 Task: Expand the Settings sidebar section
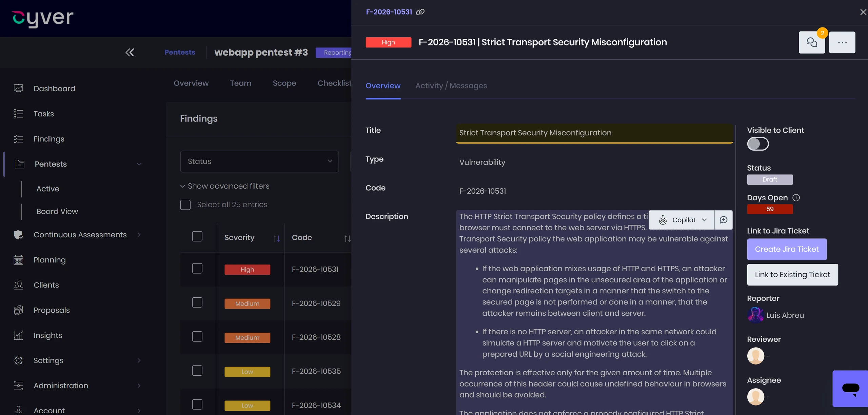[139, 360]
